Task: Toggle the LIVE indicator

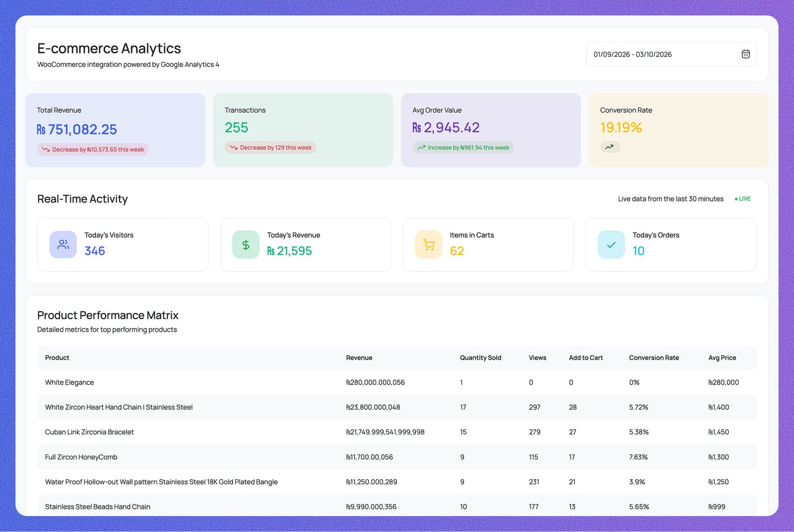Action: coord(743,199)
